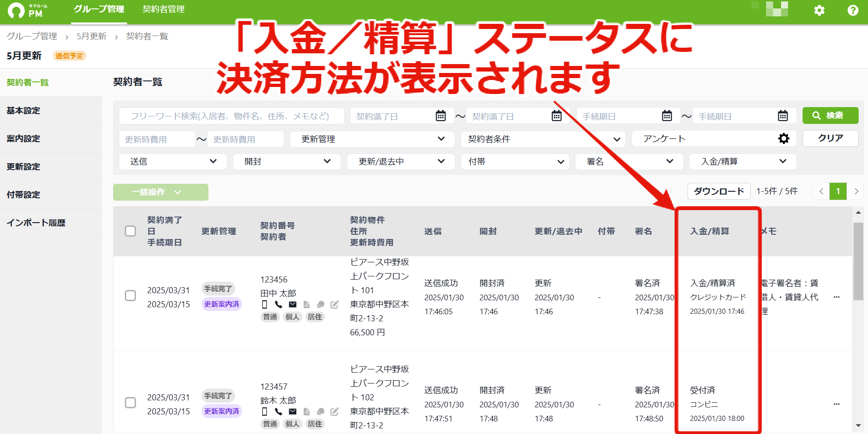The height and width of the screenshot is (434, 868).
Task: Open the 開封 status dropdown
Action: (287, 161)
